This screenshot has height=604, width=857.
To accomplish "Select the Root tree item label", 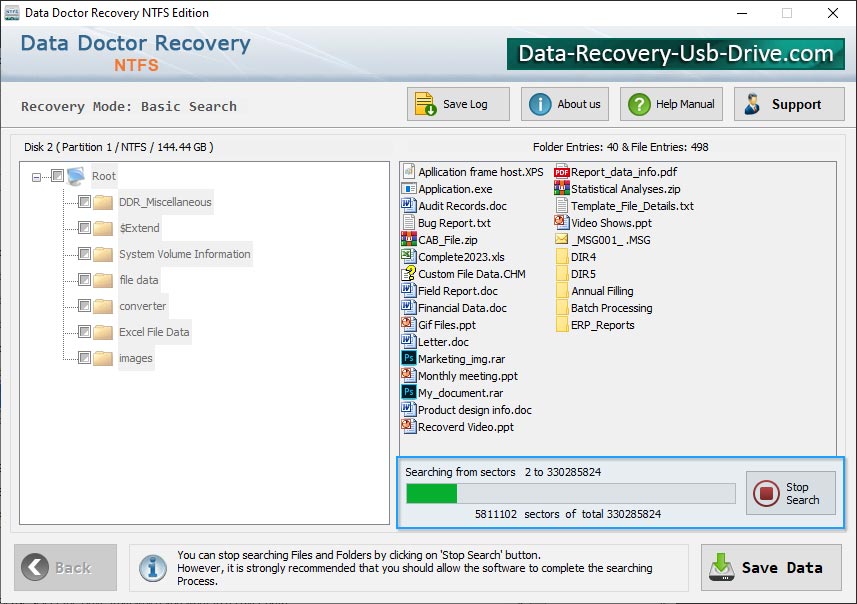I will [x=103, y=176].
